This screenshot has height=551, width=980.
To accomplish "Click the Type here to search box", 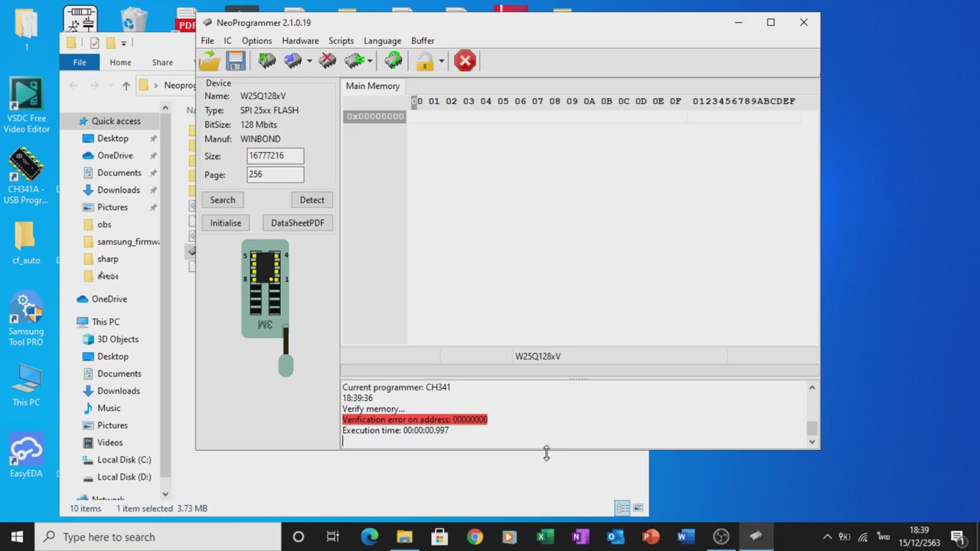I will (x=158, y=536).
